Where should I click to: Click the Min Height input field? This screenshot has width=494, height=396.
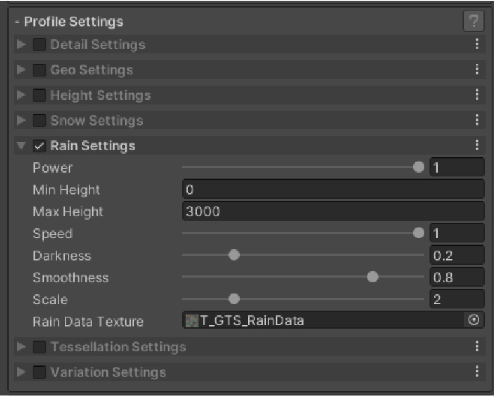coord(333,189)
